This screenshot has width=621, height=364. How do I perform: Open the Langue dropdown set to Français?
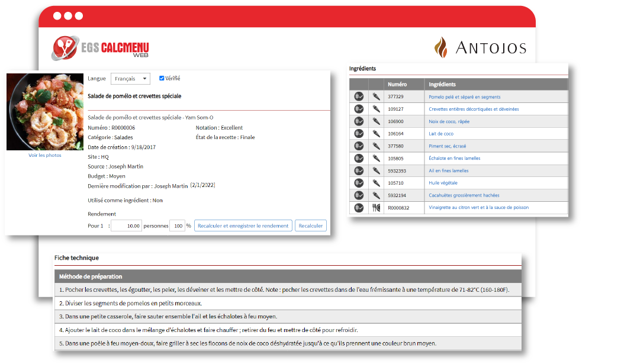click(x=130, y=79)
